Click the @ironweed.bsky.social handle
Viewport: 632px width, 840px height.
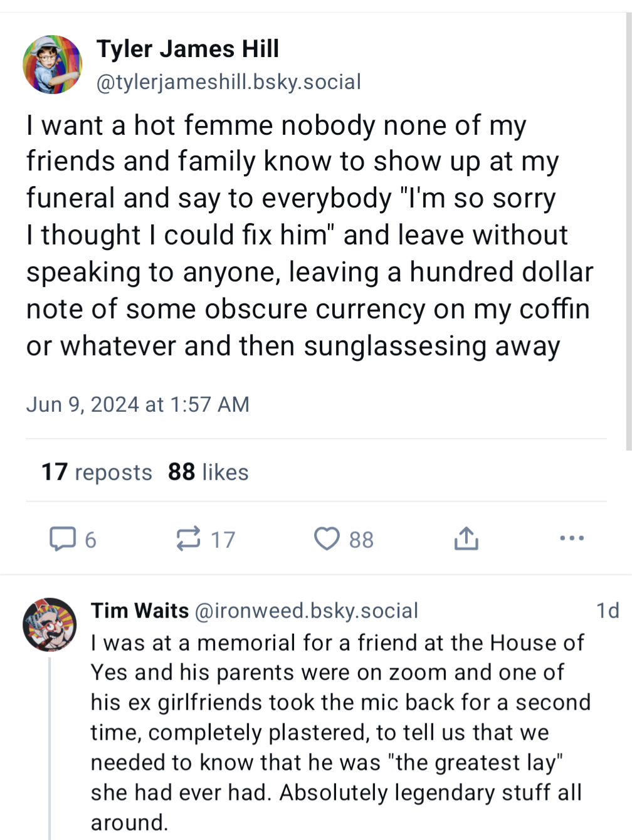point(307,611)
